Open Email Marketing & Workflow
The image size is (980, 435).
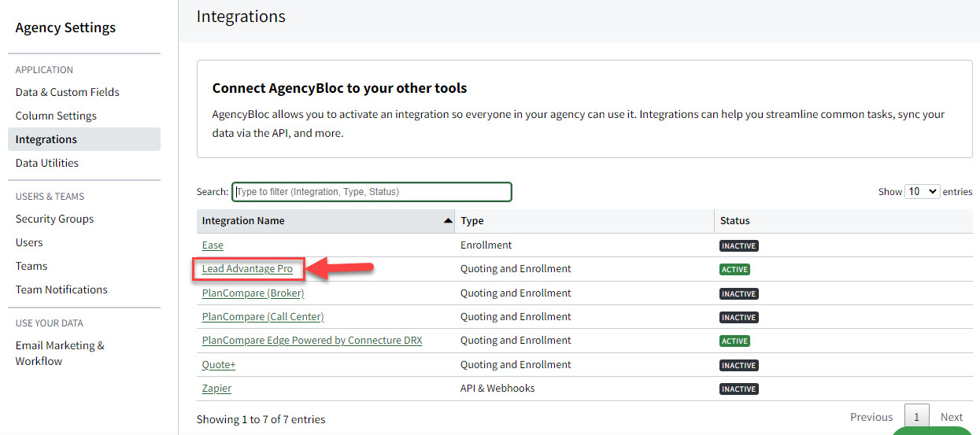click(x=60, y=353)
